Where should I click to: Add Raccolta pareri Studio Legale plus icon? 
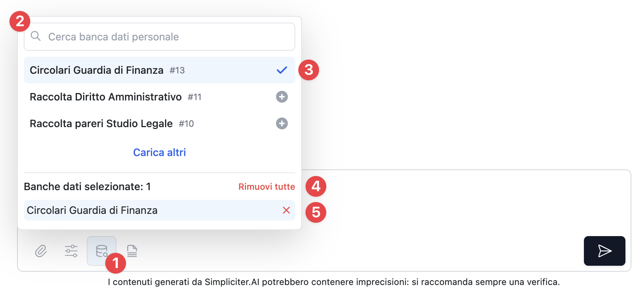[282, 123]
